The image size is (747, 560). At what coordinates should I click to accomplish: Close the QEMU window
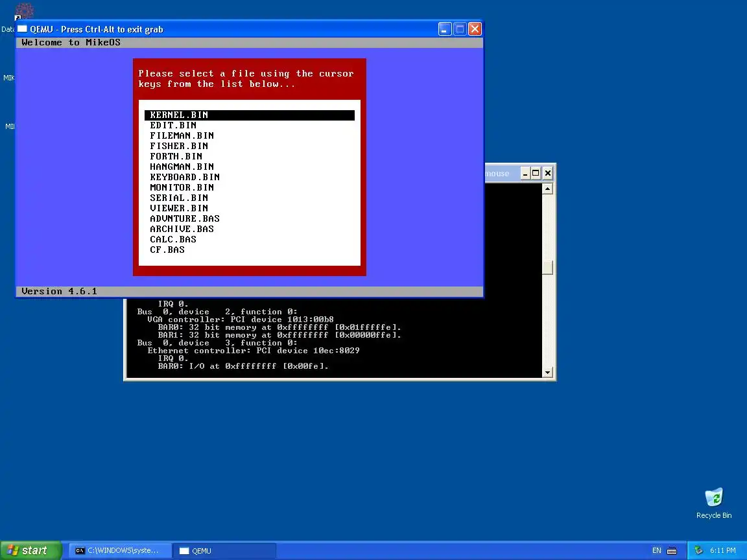coord(475,29)
